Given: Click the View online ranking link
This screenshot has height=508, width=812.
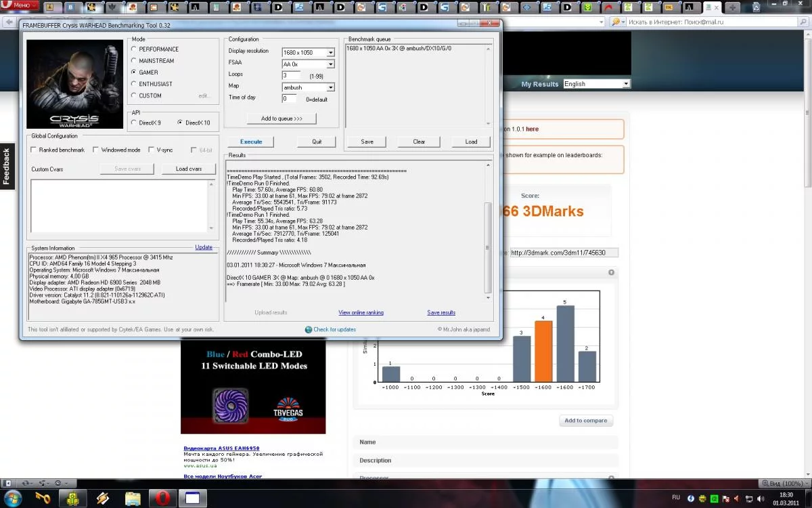Looking at the screenshot, I should point(361,313).
